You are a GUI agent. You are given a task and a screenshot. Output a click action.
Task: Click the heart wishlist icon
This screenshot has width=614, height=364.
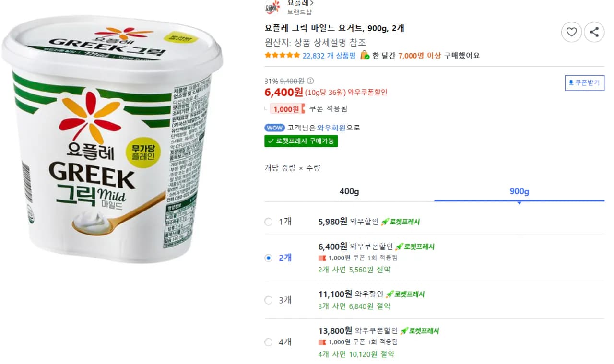571,32
